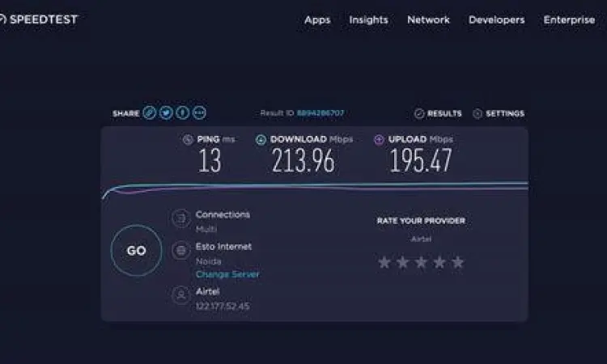
Task: Click the Connections icon
Action: pos(180,218)
